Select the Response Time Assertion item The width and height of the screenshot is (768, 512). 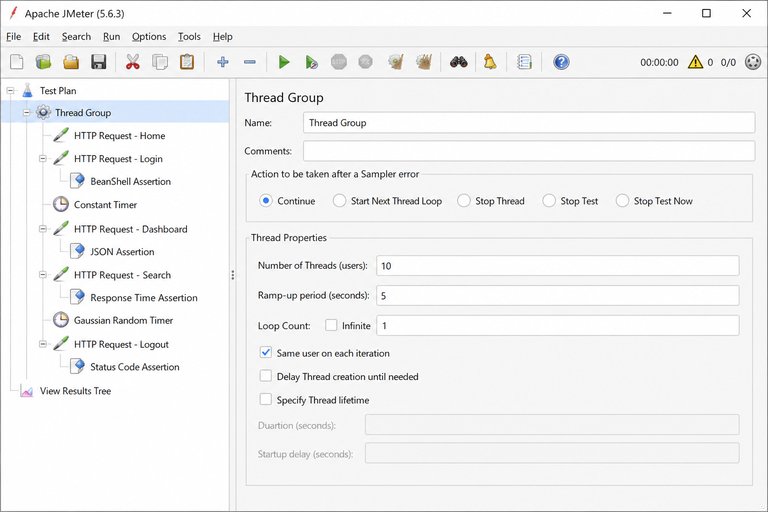click(144, 298)
